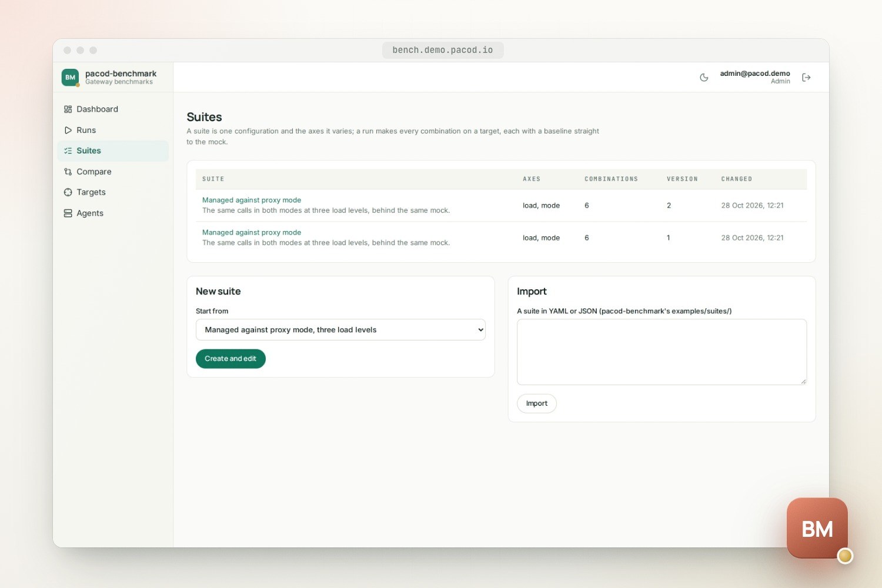Click the CHANGED column header
Screen dimensions: 882x588
tap(737, 179)
